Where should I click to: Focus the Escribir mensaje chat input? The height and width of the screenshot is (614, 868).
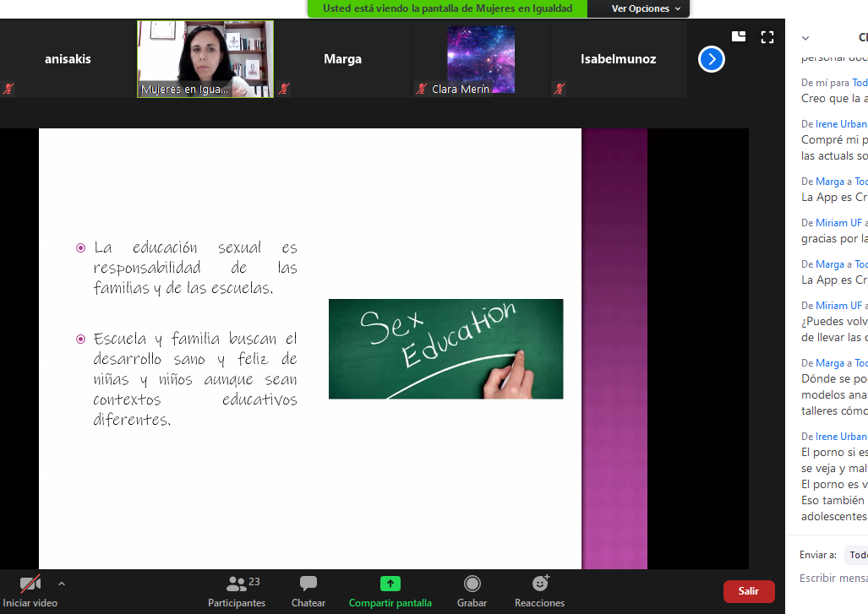[833, 578]
